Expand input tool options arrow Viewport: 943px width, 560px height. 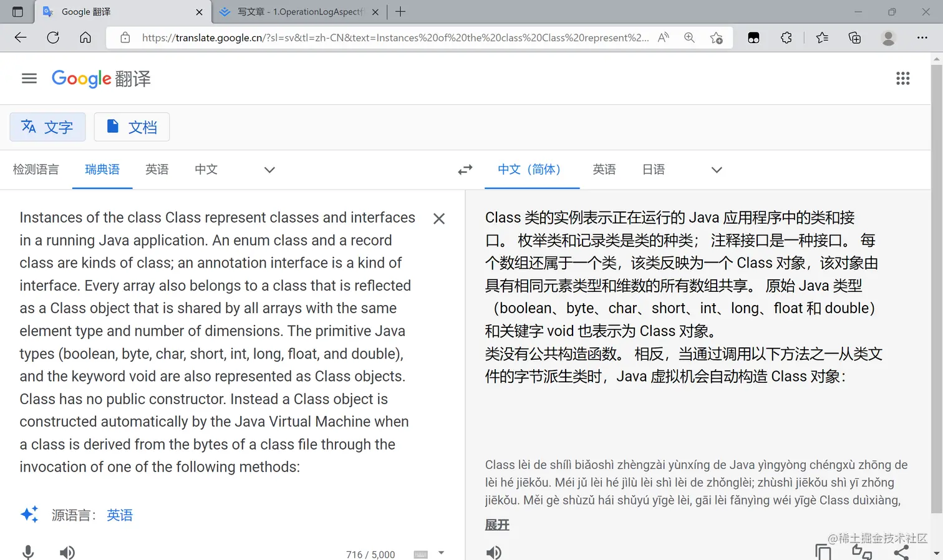click(x=441, y=553)
